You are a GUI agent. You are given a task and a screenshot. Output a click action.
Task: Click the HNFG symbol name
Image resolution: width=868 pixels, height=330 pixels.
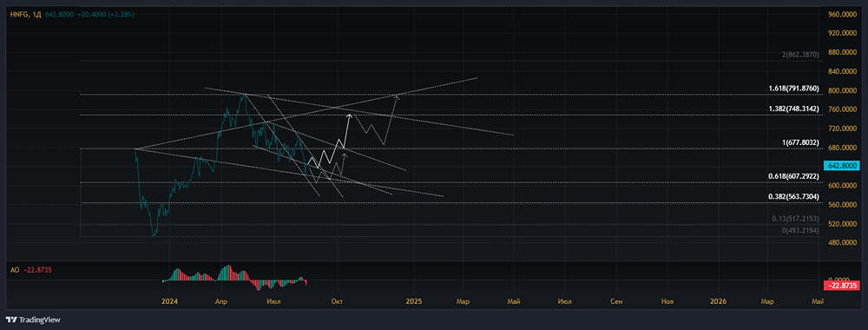(x=19, y=14)
